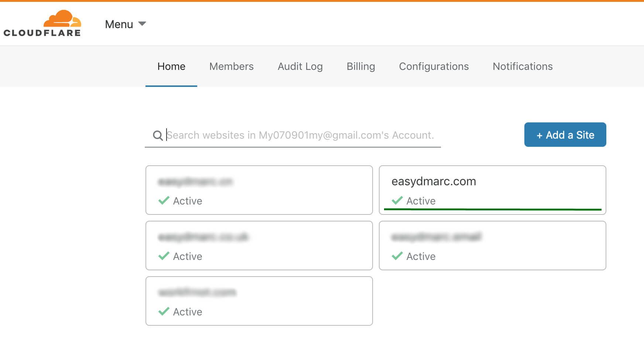
Task: Click the downward caret next to Menu
Action: (x=142, y=23)
